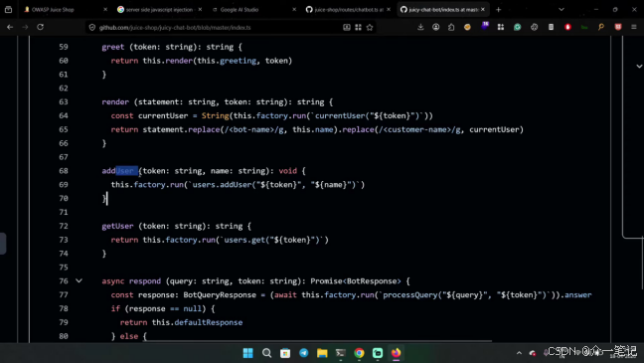Click the red circle extension icon
Viewport: 644px width, 363px height.
568,27
